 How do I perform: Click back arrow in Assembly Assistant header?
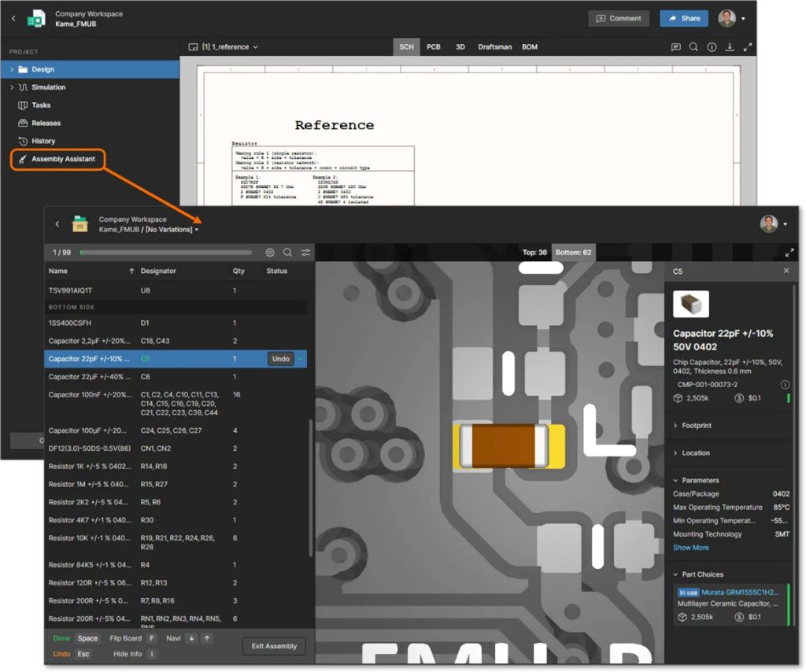click(x=57, y=224)
